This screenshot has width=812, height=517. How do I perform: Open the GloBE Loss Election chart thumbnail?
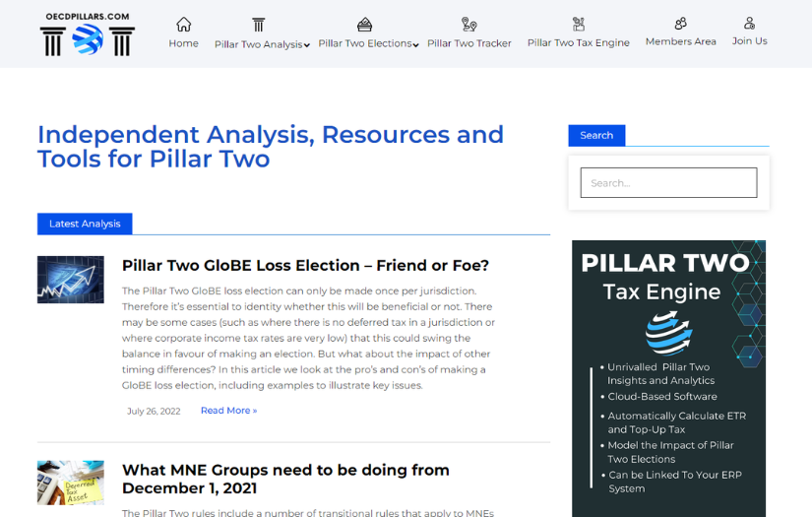click(71, 280)
